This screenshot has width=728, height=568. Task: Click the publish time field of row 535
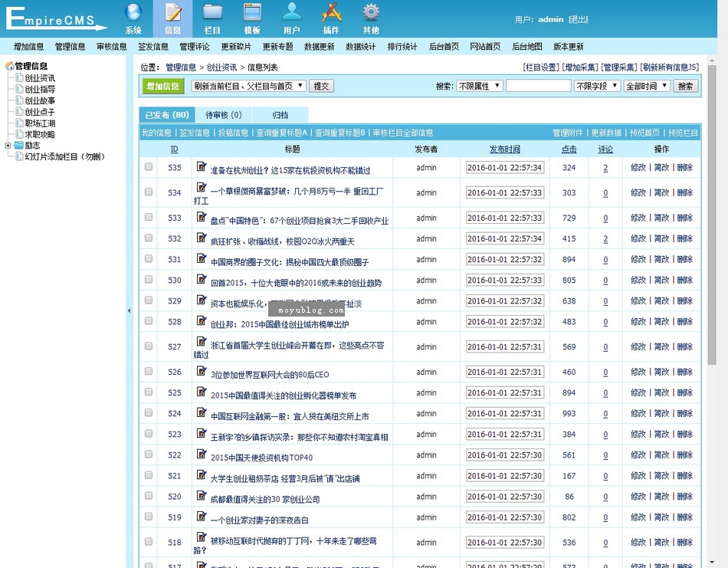point(505,168)
